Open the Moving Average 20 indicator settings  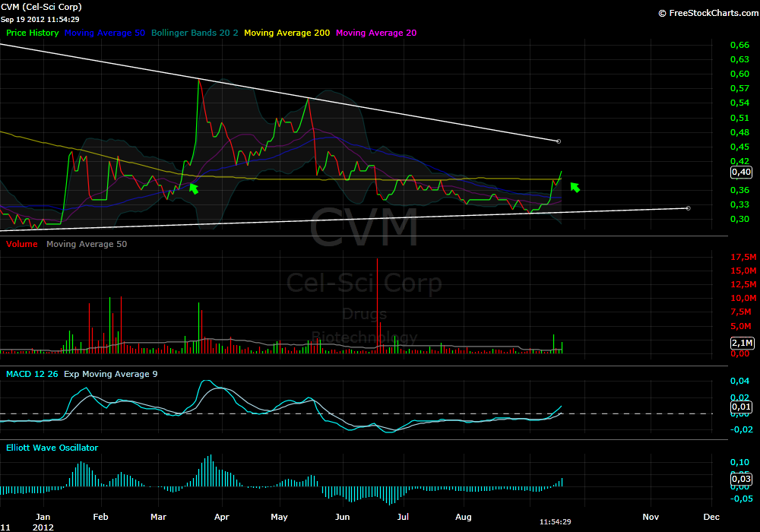click(x=375, y=33)
